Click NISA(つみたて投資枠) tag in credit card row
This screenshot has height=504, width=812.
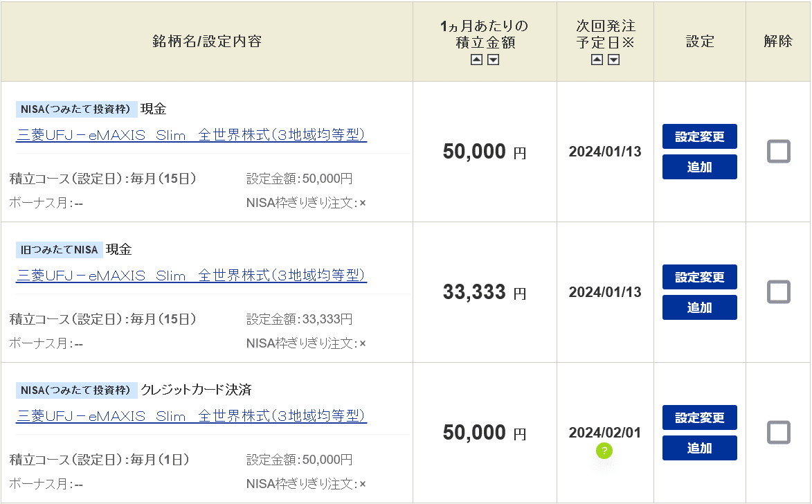point(76,390)
